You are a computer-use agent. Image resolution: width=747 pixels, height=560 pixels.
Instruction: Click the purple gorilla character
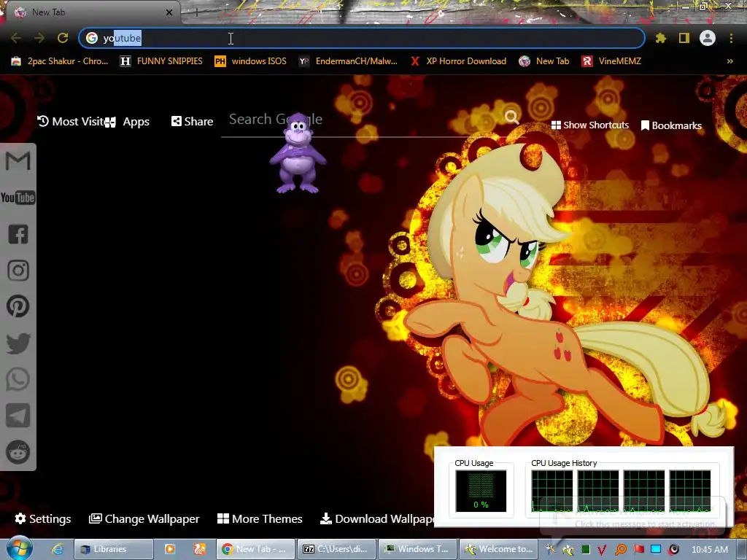(x=298, y=153)
